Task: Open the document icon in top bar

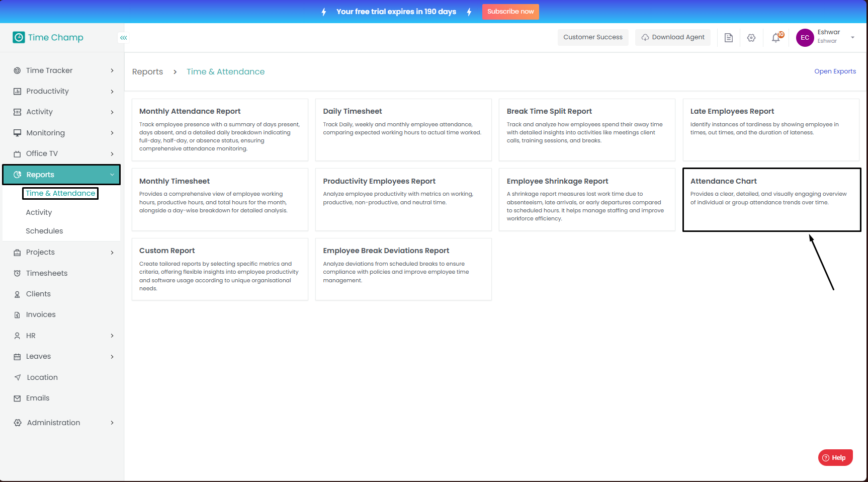Action: (x=728, y=38)
